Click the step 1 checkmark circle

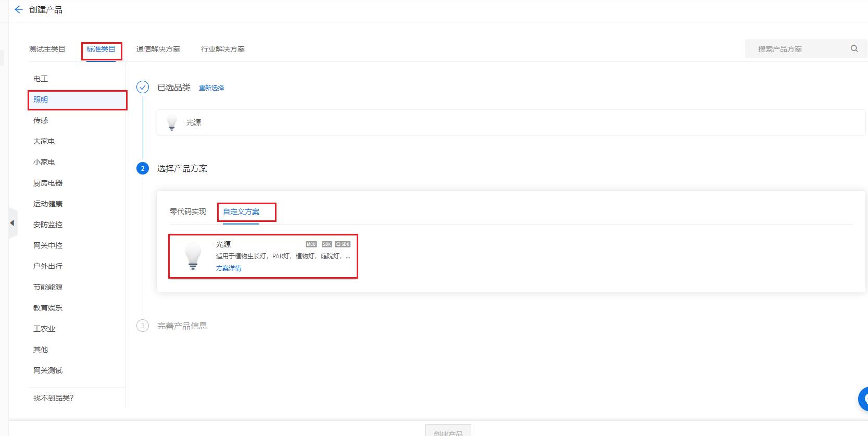point(143,87)
